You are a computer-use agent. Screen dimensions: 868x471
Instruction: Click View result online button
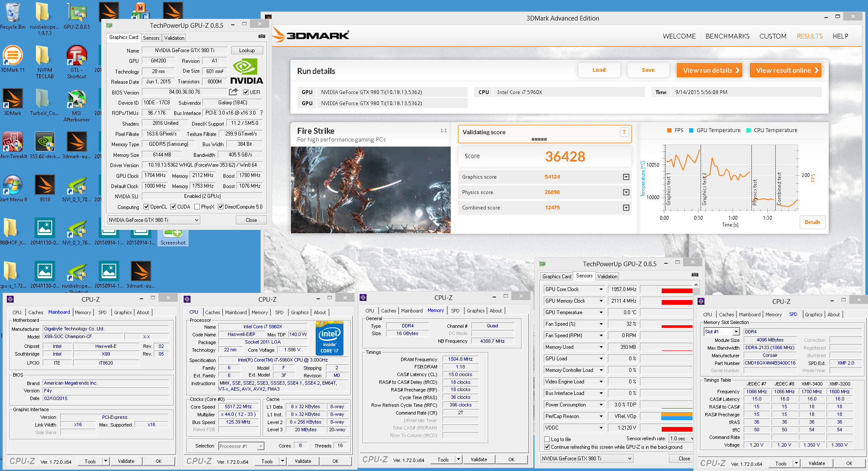(x=786, y=70)
